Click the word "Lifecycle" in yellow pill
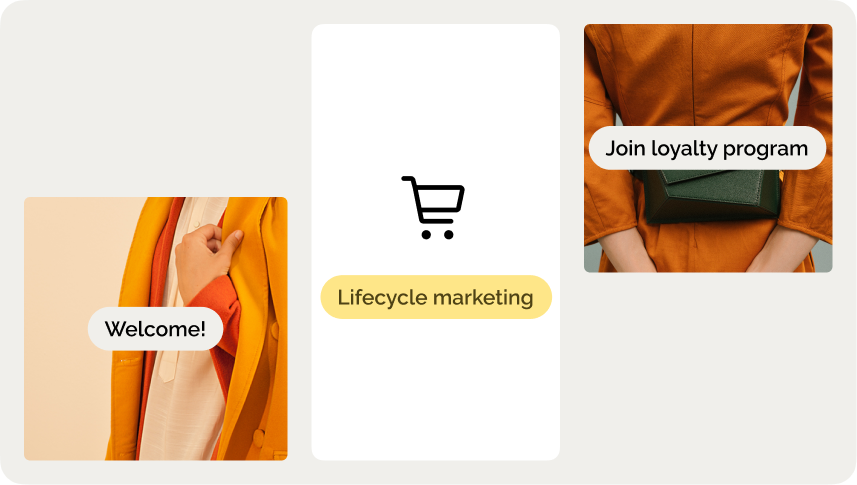857x485 pixels. click(x=383, y=298)
